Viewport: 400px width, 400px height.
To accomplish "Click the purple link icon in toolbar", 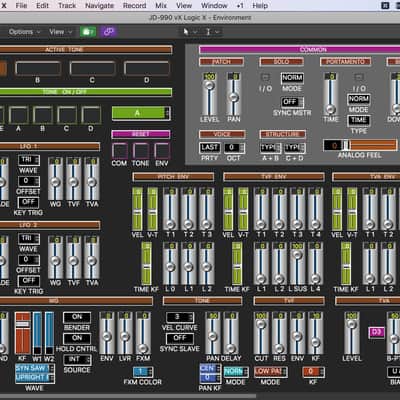I will coord(108,32).
